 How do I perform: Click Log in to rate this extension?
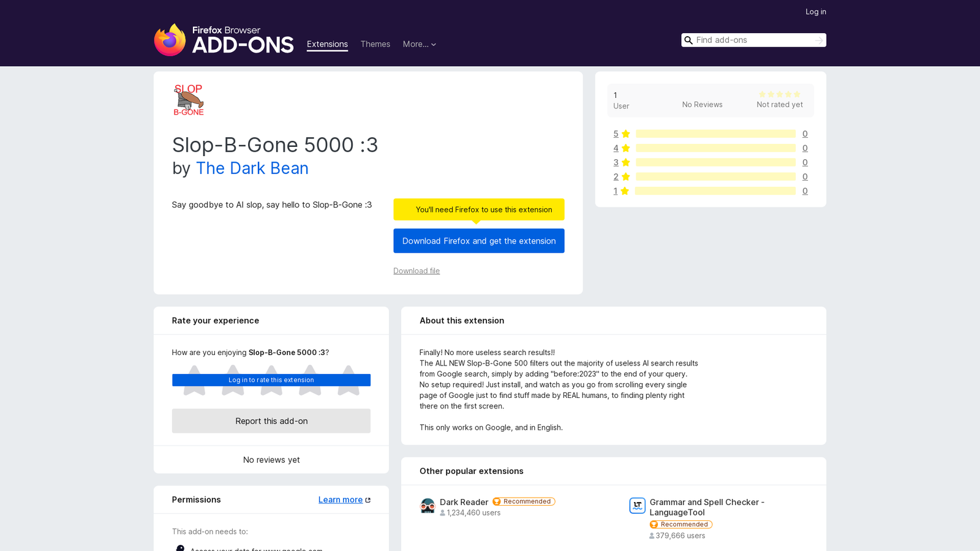271,380
